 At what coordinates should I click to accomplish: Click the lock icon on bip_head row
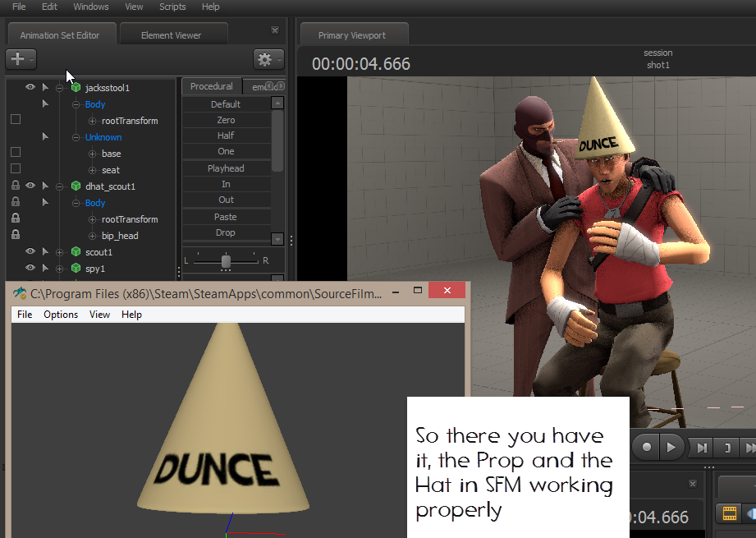(x=16, y=234)
